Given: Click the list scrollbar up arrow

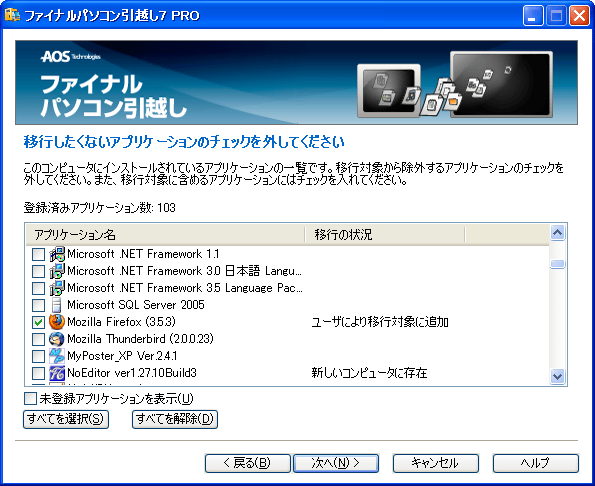Looking at the screenshot, I should coord(557,233).
